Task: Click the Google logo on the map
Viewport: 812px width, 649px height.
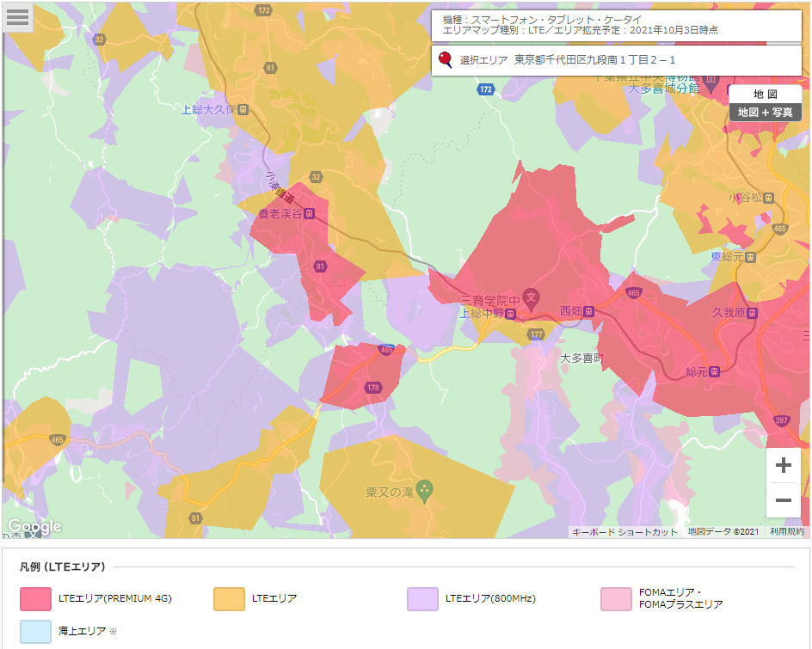Action: tap(34, 526)
